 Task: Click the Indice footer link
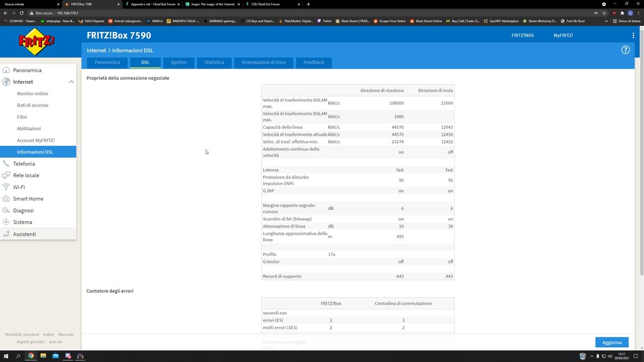click(48, 334)
